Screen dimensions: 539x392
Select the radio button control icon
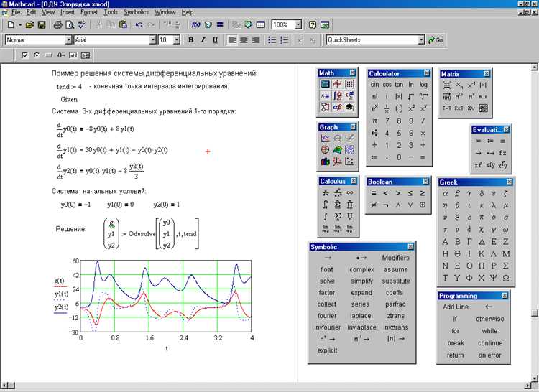pos(37,55)
